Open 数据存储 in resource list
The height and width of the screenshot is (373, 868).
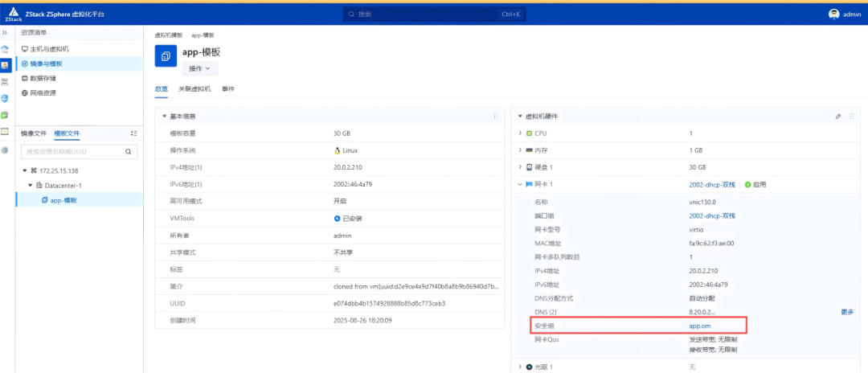[x=80, y=79]
